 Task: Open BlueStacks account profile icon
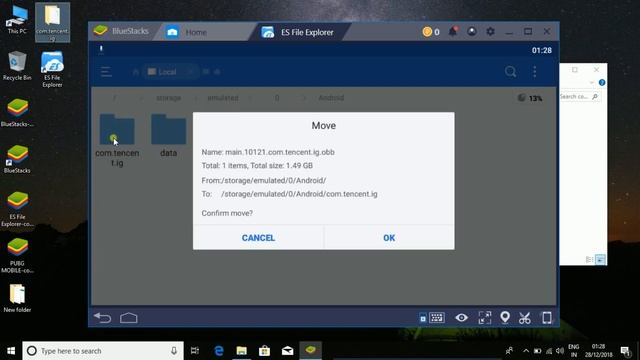[x=472, y=31]
